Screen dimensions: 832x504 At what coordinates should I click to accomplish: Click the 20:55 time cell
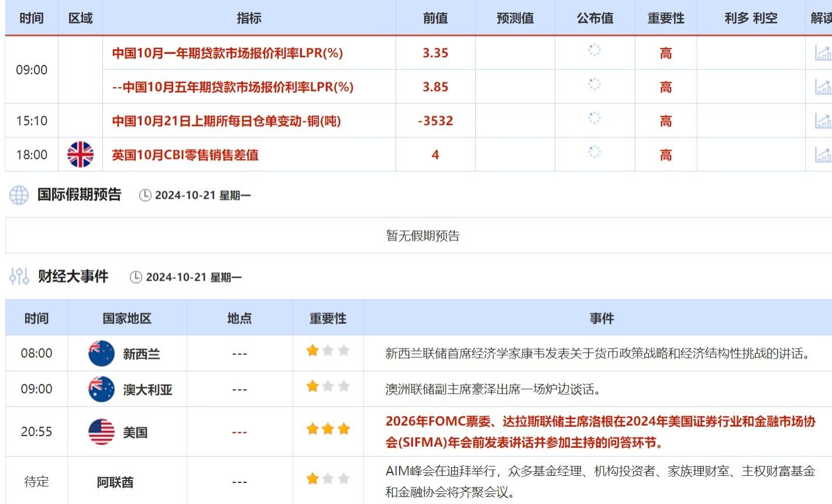36,432
